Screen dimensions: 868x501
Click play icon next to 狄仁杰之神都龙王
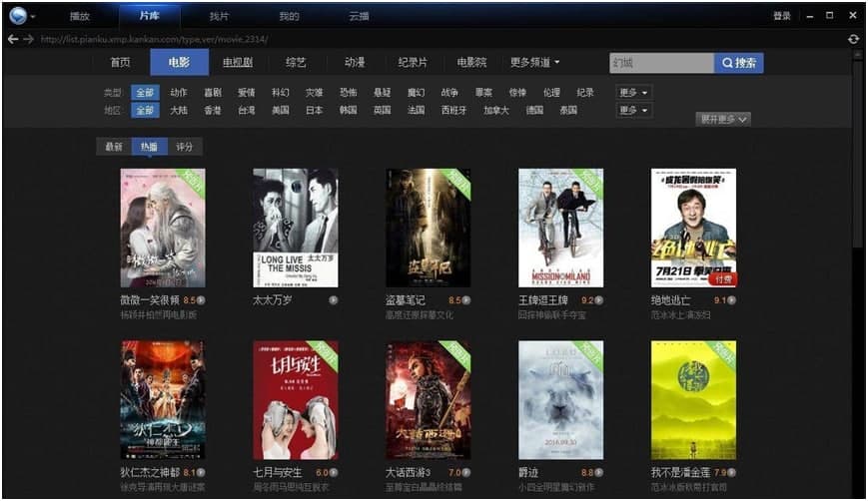[201, 472]
